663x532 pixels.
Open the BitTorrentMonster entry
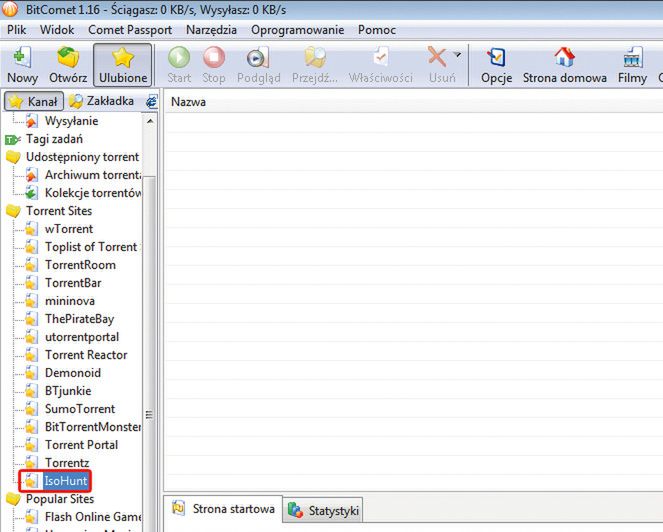click(93, 427)
